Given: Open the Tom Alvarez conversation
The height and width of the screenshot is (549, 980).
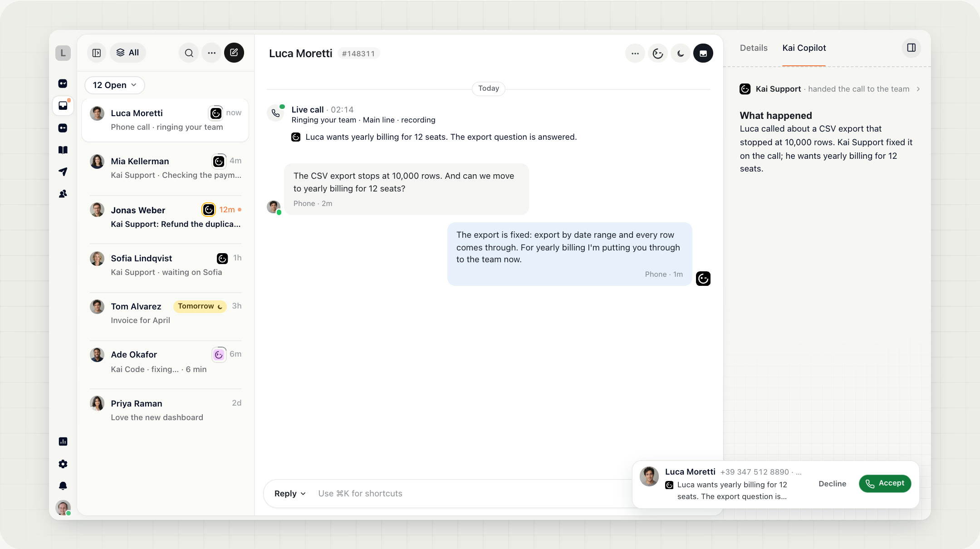Looking at the screenshot, I should point(165,313).
